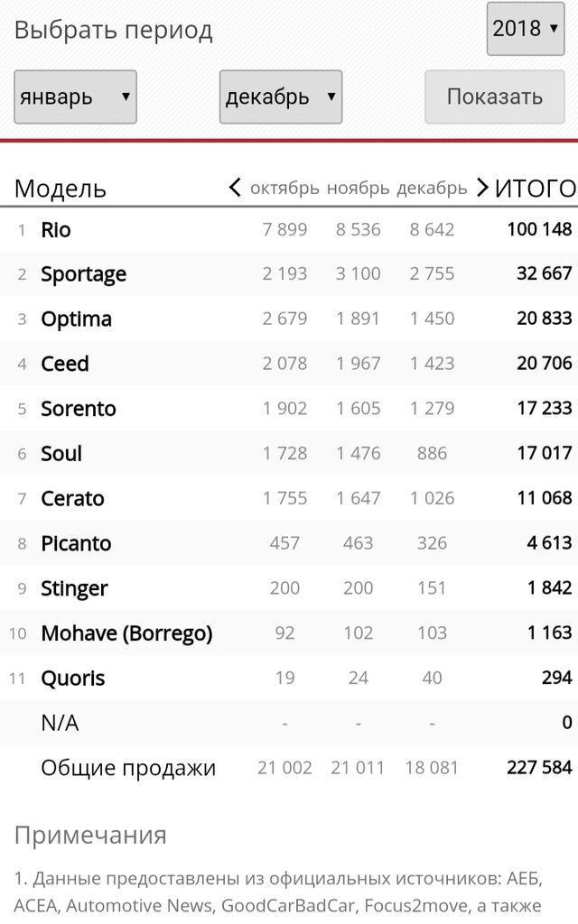Viewport: 578px width, 924px height.
Task: Open the декабрь end month dropdown
Action: pos(281,97)
